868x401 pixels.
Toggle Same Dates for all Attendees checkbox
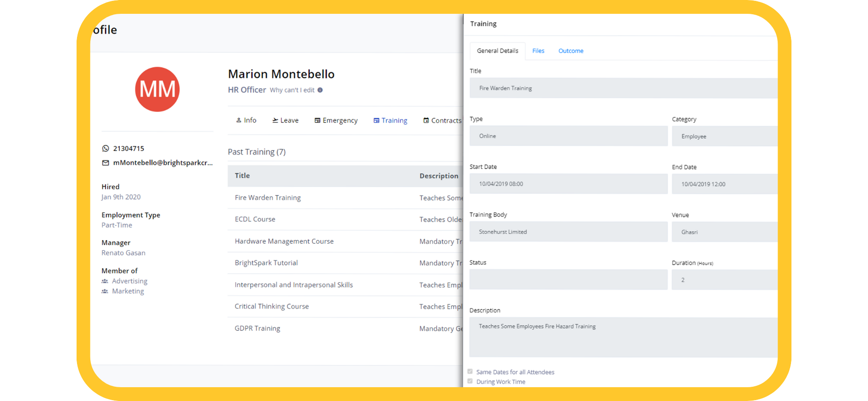point(470,372)
